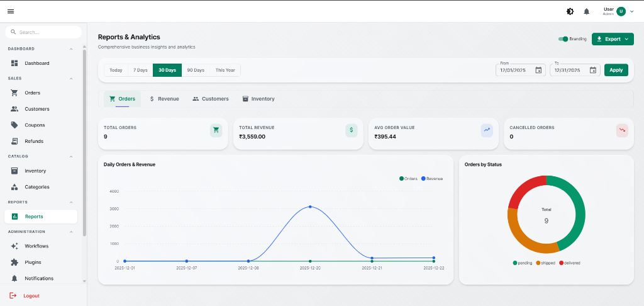
Task: Switch to the Customers report tab
Action: (210, 99)
